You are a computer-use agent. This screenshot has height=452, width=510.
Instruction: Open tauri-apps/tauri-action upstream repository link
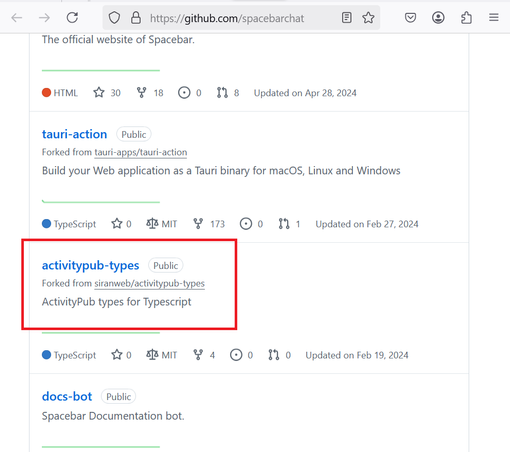141,152
